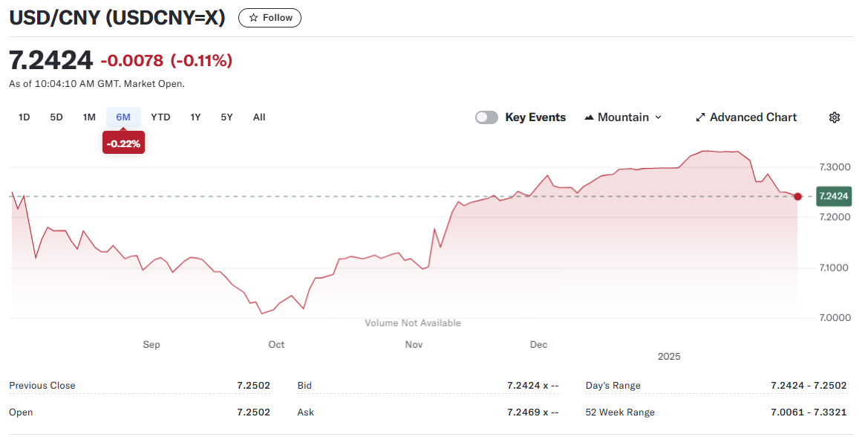
Task: Toggle the Key Events switch
Action: pos(487,117)
